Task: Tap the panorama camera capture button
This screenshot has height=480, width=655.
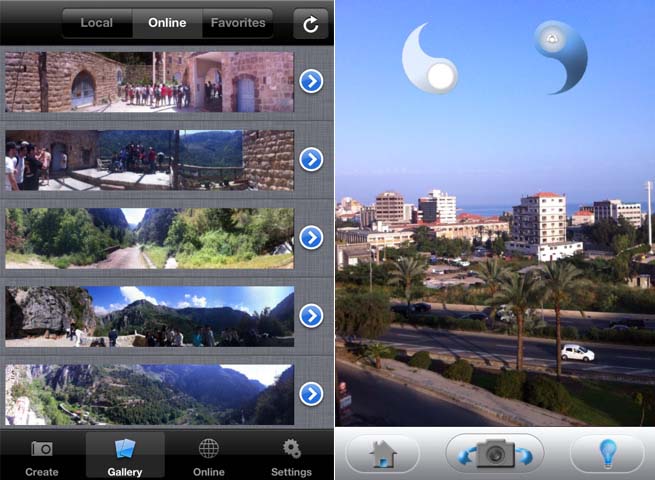Action: point(494,454)
